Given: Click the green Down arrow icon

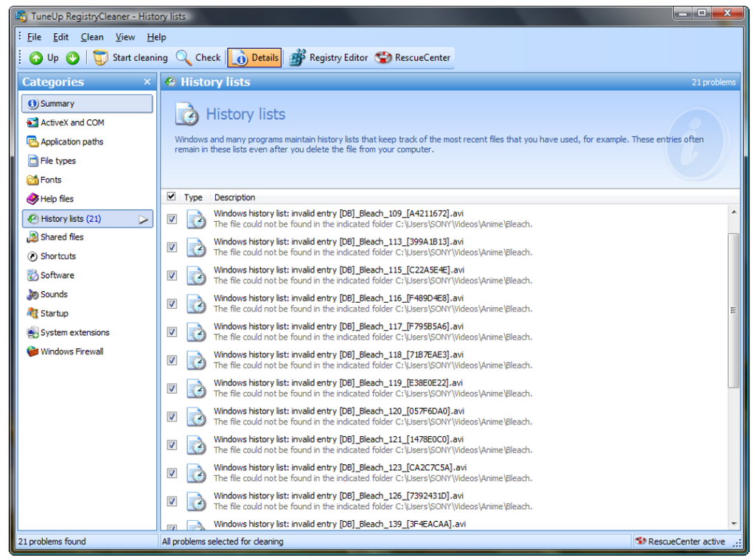Looking at the screenshot, I should [x=73, y=58].
